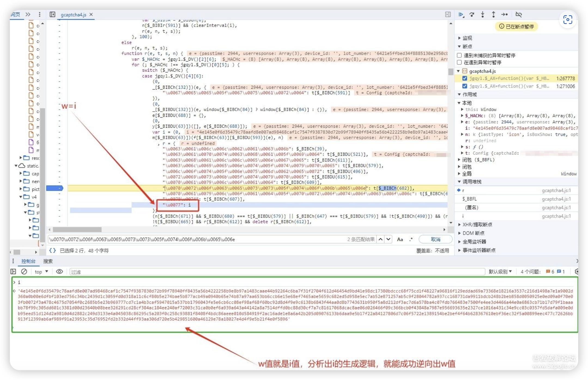The height and width of the screenshot is (380, 588).
Task: Click the deactivate breakpoints icon
Action: [x=519, y=15]
